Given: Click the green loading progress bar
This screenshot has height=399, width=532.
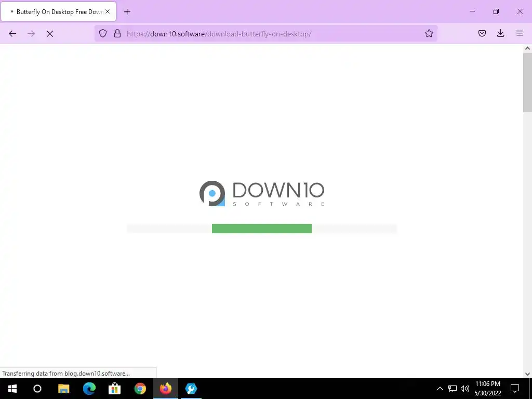Looking at the screenshot, I should coord(262,229).
